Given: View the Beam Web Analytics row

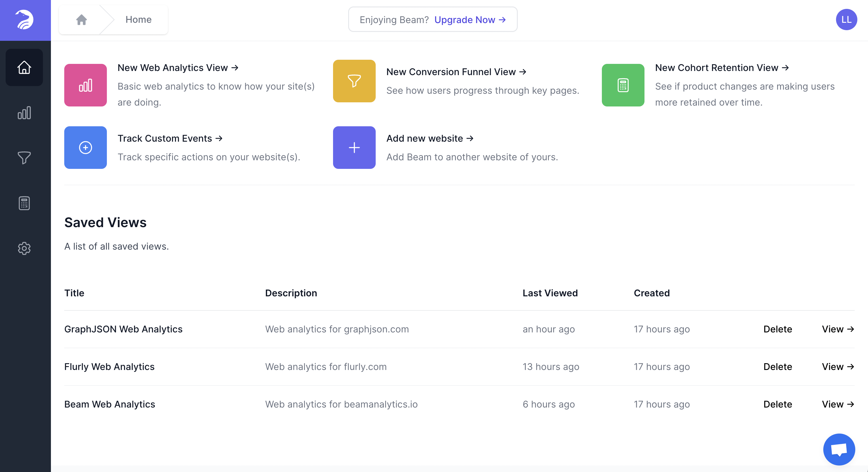Looking at the screenshot, I should pyautogui.click(x=838, y=404).
